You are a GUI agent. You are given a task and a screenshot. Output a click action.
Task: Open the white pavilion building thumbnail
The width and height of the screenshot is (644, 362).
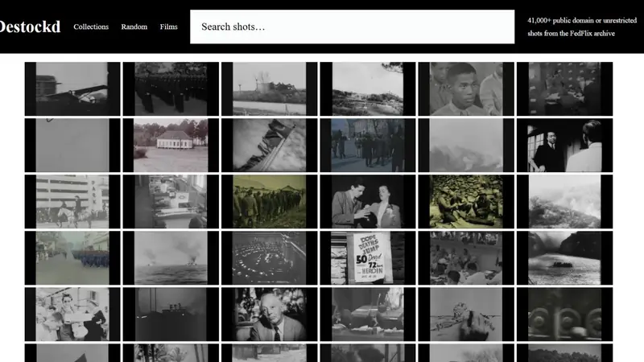click(171, 146)
